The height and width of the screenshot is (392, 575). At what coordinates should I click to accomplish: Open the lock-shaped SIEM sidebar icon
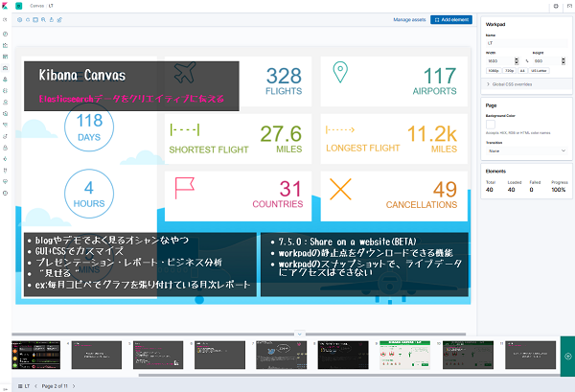click(x=5, y=148)
